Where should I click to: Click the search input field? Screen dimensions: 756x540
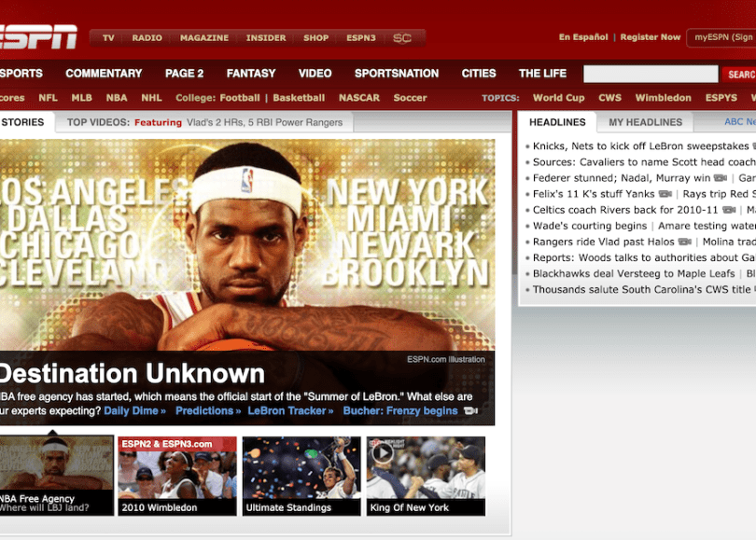point(651,75)
